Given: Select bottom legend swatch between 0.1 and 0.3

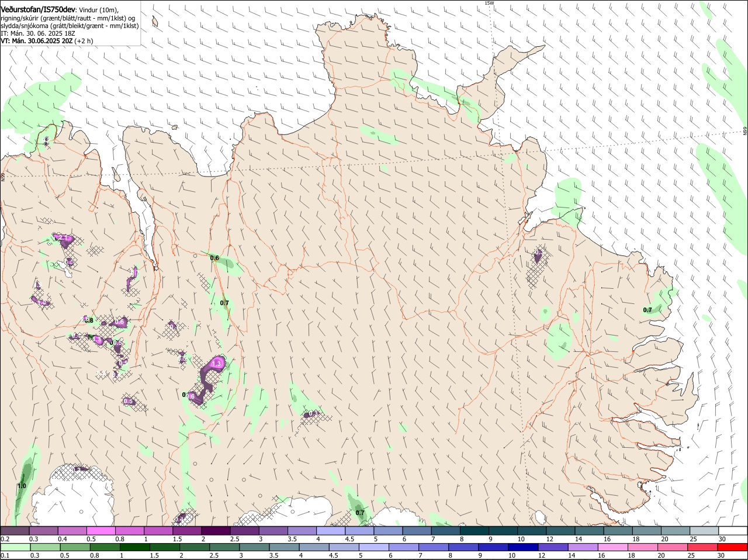Looking at the screenshot, I should tap(15, 547).
